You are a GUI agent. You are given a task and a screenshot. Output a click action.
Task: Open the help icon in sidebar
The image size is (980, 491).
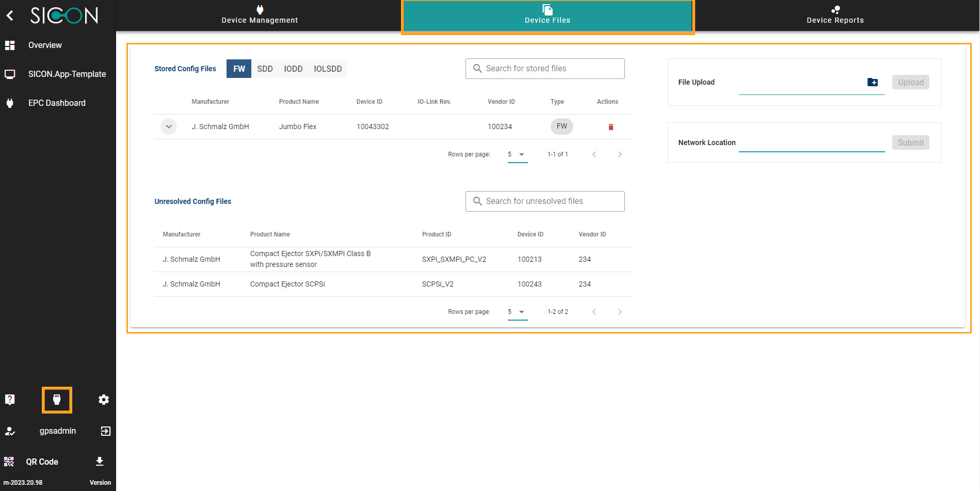point(10,400)
